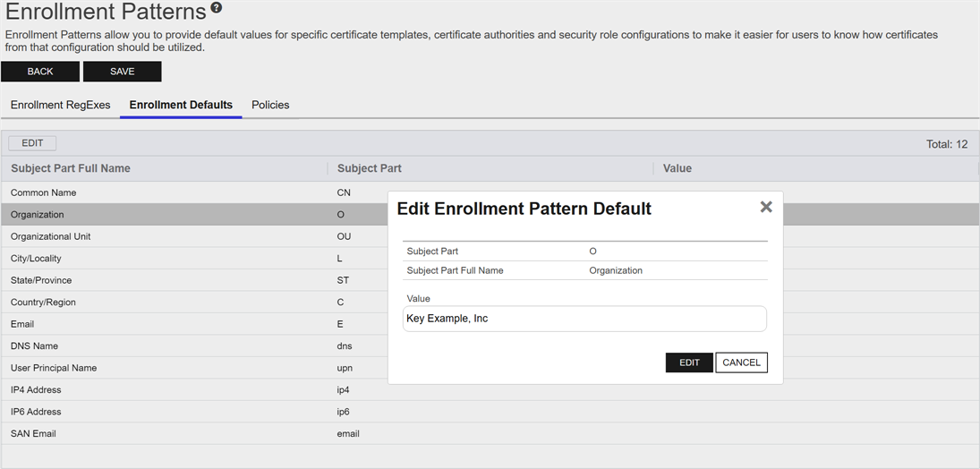Select the DNS Name row
This screenshot has height=469, width=980.
[x=179, y=346]
